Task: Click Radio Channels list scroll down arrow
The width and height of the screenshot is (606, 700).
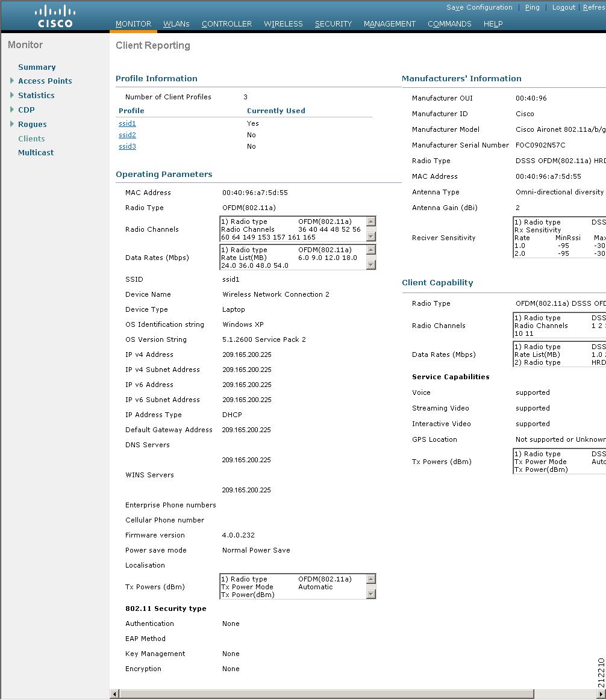Action: (x=370, y=237)
